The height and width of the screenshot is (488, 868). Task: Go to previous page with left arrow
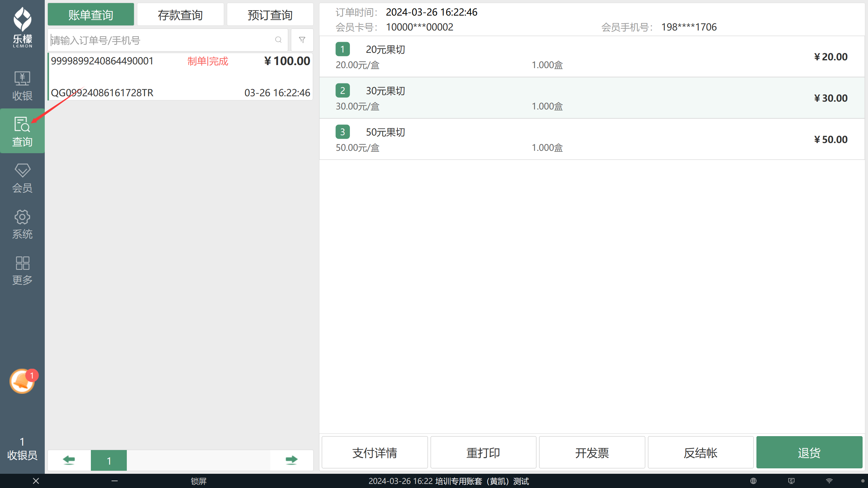[69, 460]
